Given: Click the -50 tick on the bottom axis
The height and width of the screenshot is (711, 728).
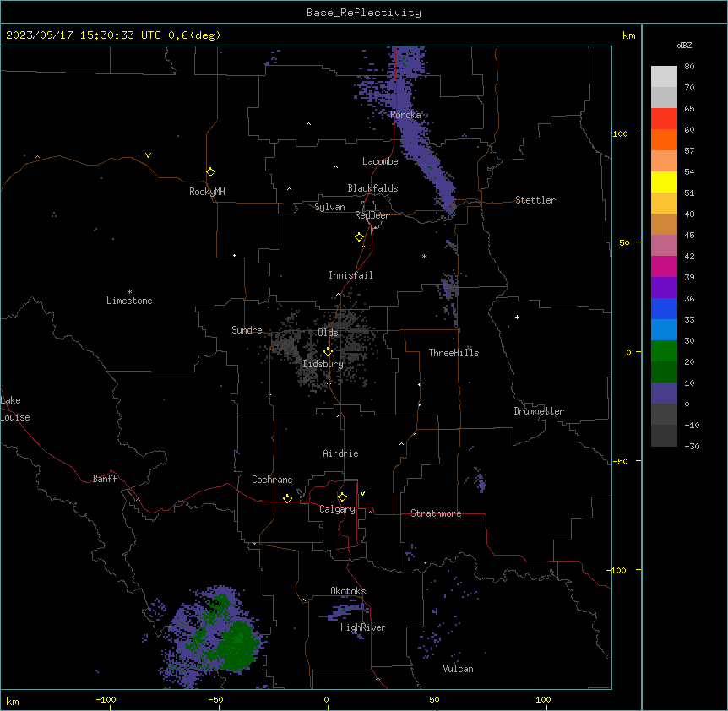Looking at the screenshot, I should click(215, 699).
